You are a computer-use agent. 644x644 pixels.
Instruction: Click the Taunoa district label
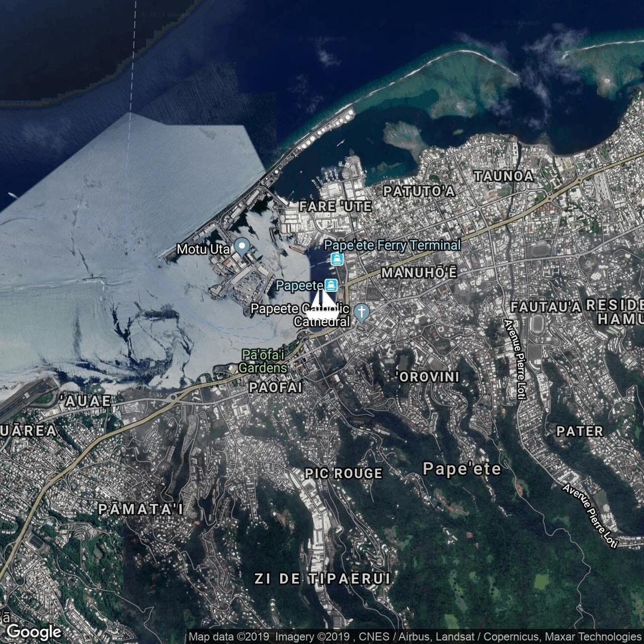503,176
